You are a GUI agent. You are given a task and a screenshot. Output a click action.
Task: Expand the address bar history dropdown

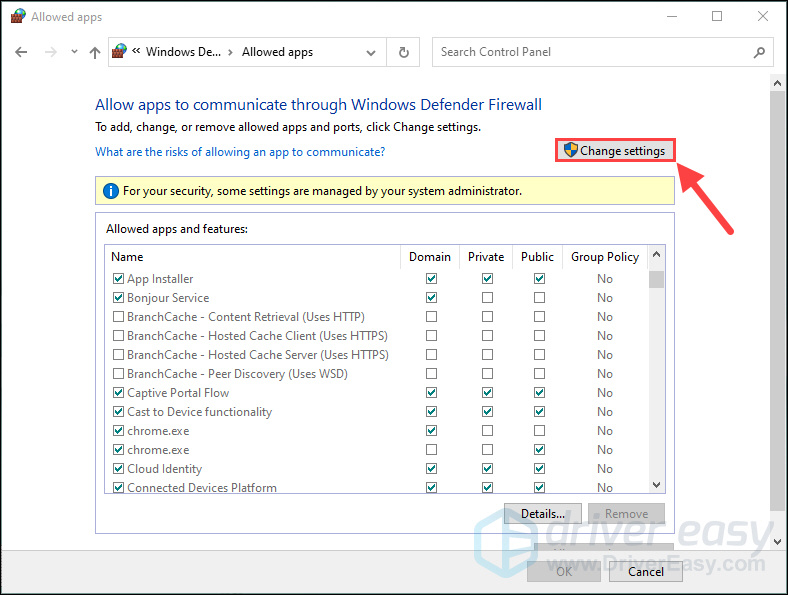[371, 53]
